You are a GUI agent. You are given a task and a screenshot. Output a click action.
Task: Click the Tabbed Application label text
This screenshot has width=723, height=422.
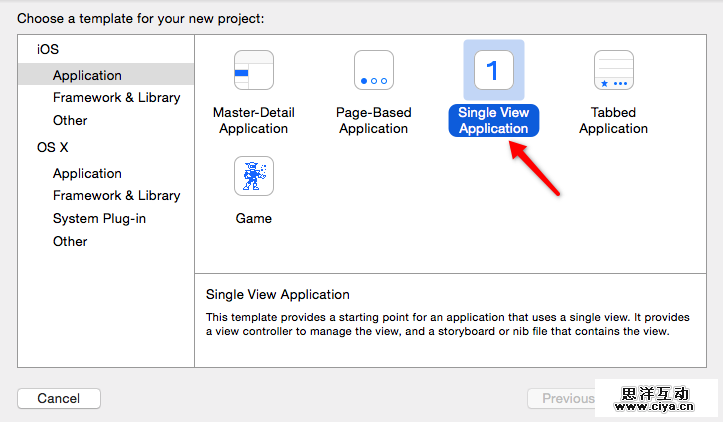613,120
